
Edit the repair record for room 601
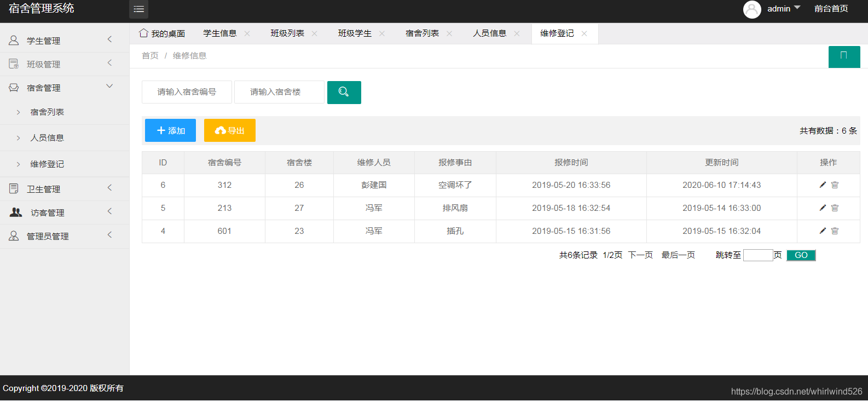[x=823, y=231]
